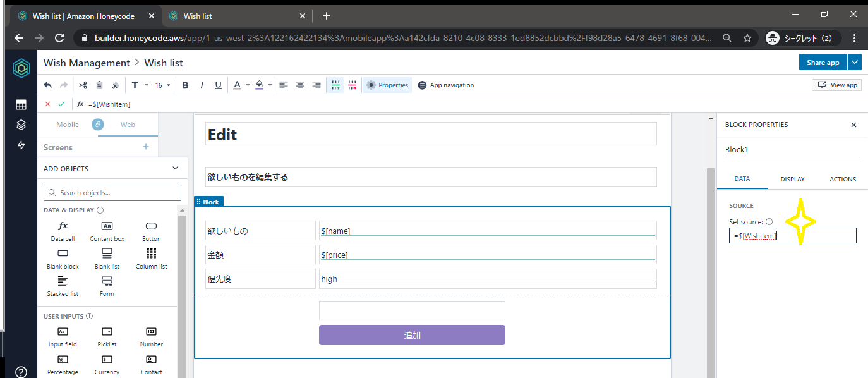868x378 pixels.
Task: Collapse the ADD OBJECTS section
Action: tap(175, 168)
